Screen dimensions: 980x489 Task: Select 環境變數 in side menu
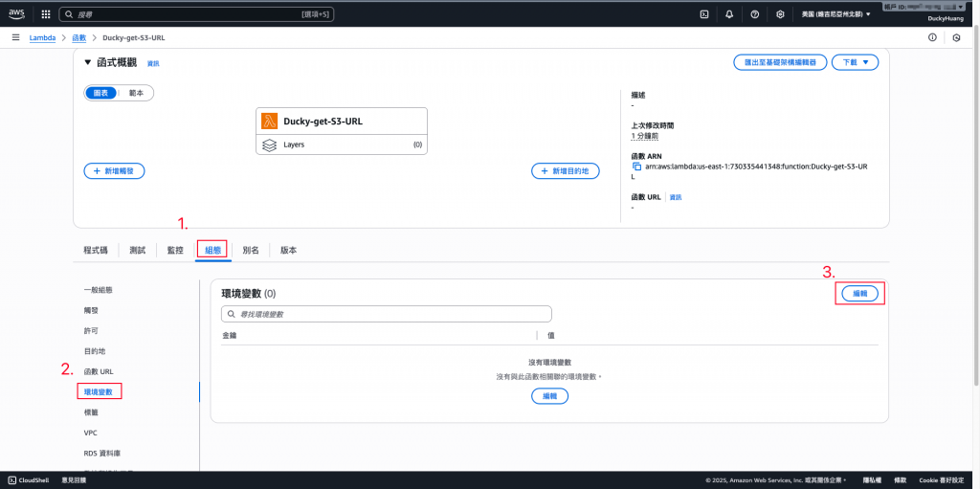99,392
